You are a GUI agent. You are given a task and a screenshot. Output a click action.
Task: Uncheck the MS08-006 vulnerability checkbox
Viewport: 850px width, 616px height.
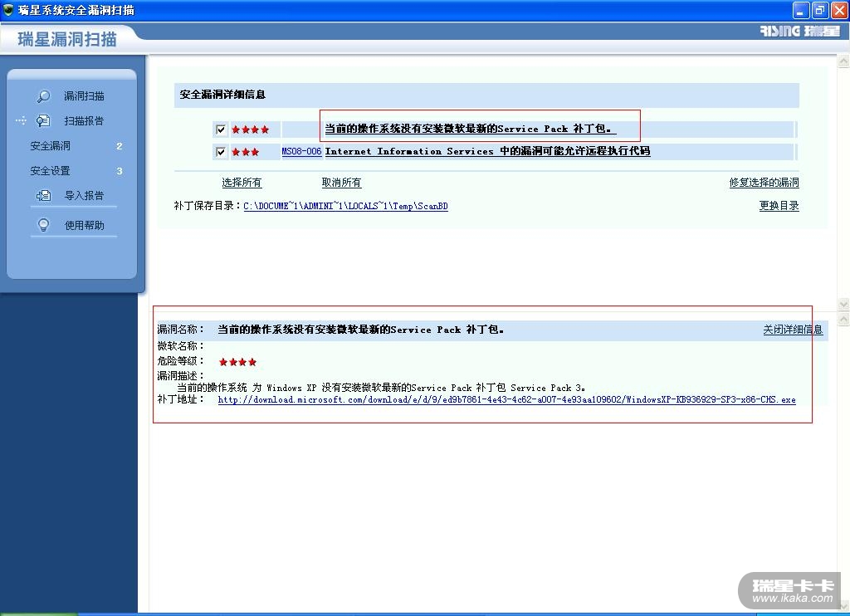point(221,151)
